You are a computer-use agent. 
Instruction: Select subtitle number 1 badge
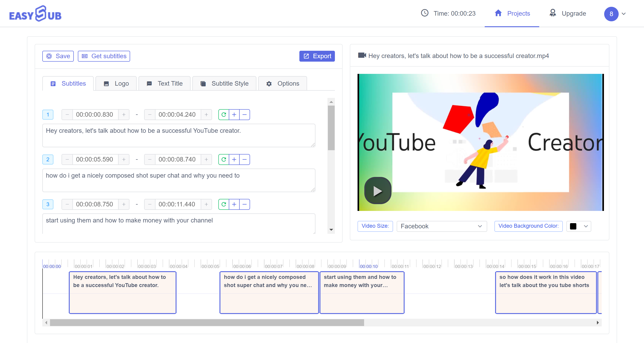pos(48,115)
